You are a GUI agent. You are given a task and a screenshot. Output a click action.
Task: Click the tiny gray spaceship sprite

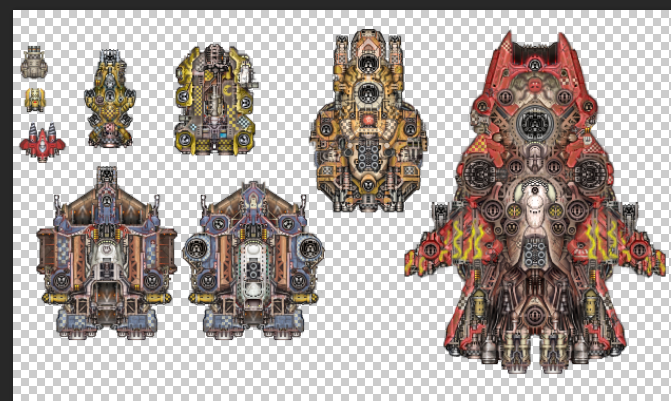click(34, 63)
